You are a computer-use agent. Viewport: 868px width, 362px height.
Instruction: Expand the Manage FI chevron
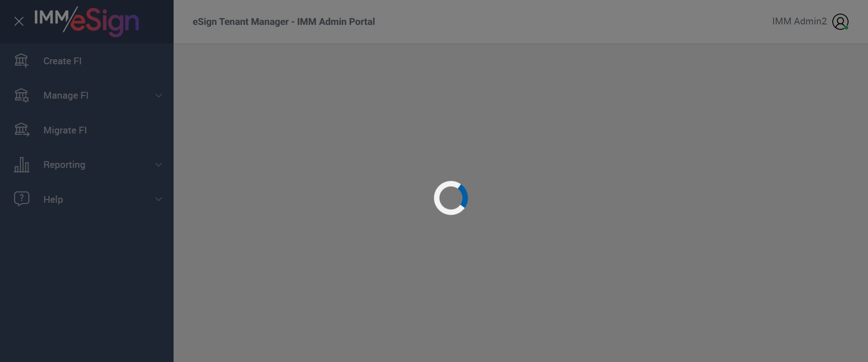click(x=159, y=95)
